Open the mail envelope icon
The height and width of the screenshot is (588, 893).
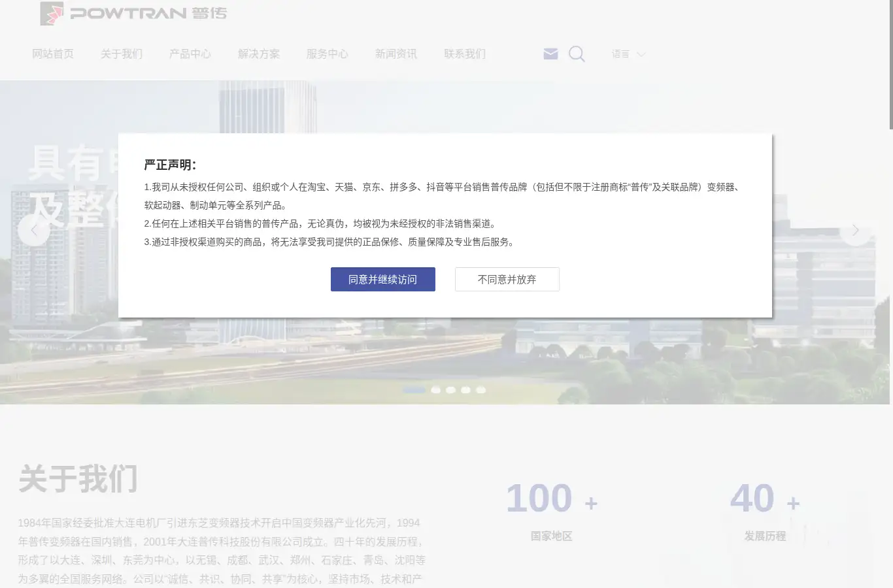551,54
